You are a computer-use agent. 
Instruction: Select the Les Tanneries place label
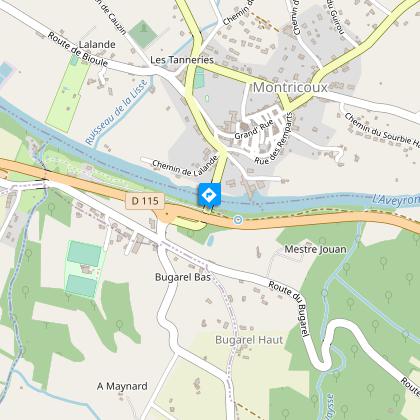point(182,60)
